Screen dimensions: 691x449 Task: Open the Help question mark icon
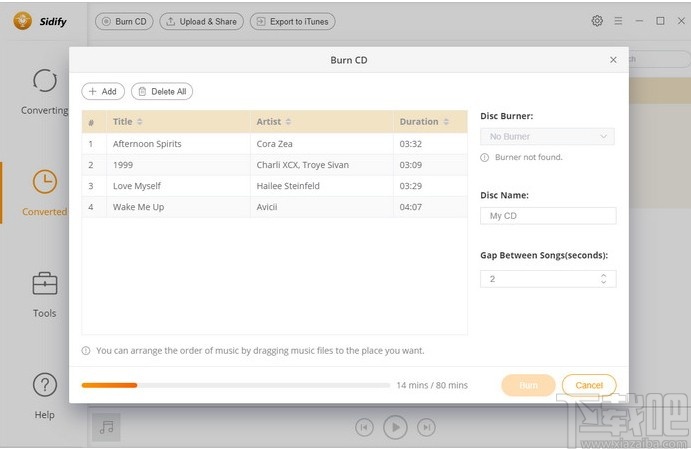[45, 385]
